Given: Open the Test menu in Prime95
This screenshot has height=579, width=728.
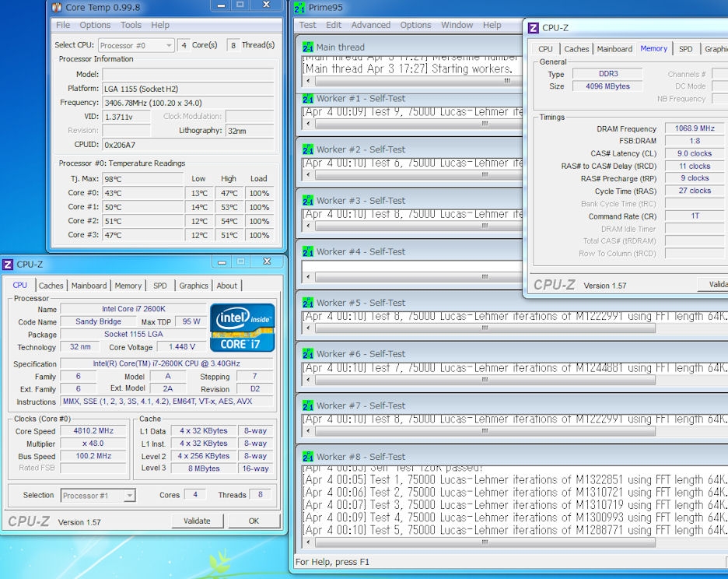Looking at the screenshot, I should (x=307, y=25).
